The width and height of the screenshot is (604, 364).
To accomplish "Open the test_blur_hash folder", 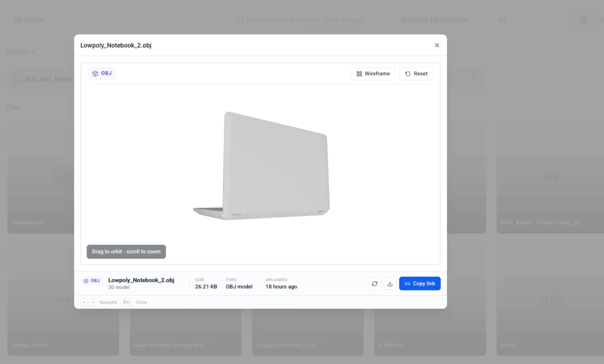I will click(x=41, y=78).
